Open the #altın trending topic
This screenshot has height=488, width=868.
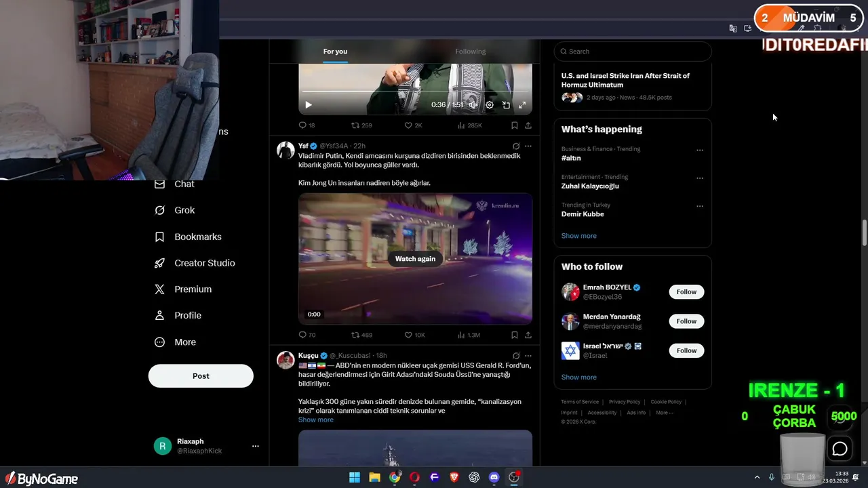click(x=571, y=158)
